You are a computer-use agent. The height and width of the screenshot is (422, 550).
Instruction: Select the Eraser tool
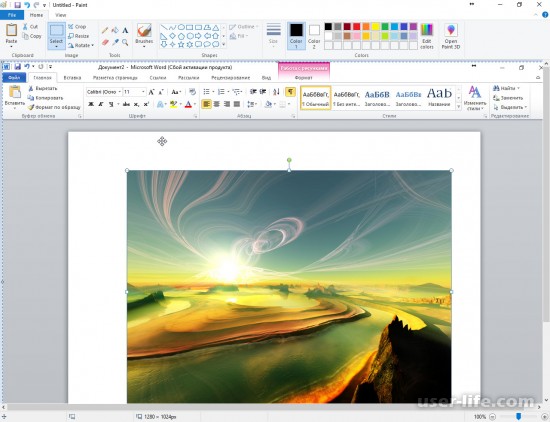click(x=105, y=42)
